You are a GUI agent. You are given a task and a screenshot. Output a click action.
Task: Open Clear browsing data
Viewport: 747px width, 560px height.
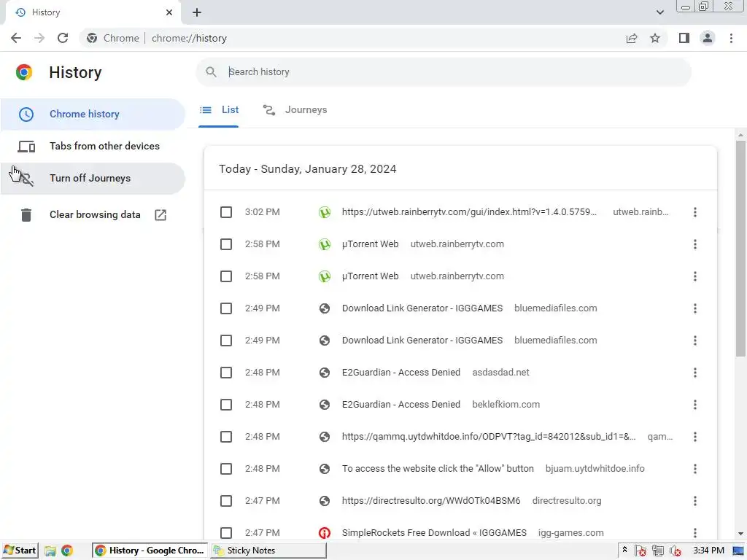(93, 215)
